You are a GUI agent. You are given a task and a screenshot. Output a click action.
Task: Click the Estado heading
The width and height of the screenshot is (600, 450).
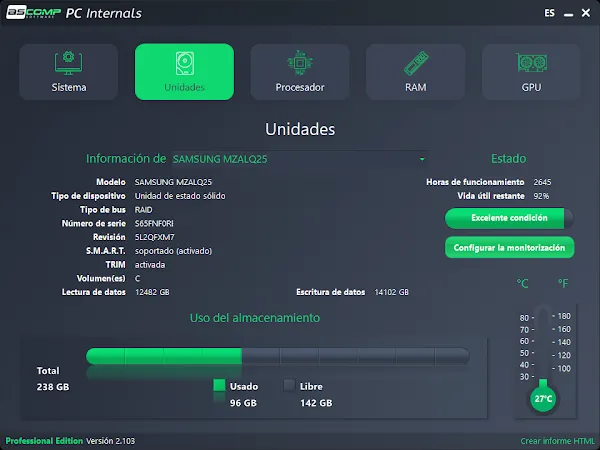tap(509, 159)
